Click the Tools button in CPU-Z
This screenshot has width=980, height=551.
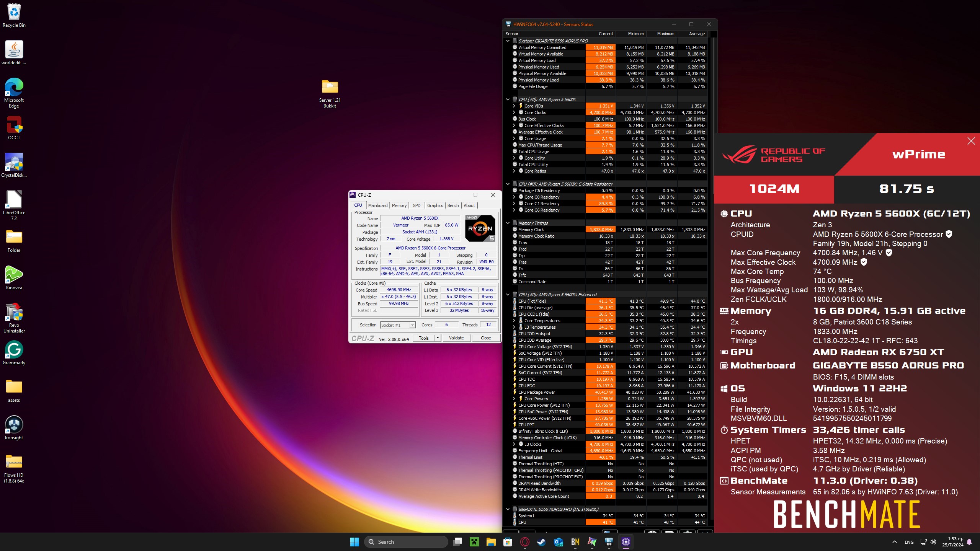click(x=424, y=338)
